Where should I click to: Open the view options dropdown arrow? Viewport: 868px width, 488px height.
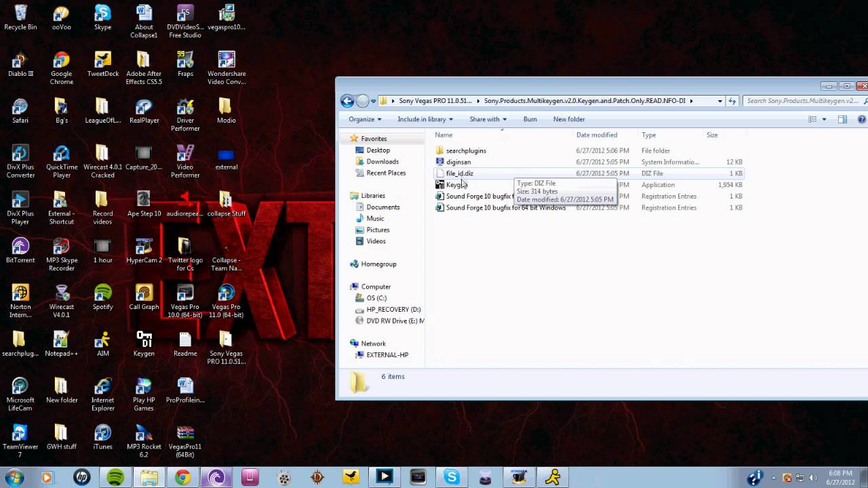(x=824, y=119)
